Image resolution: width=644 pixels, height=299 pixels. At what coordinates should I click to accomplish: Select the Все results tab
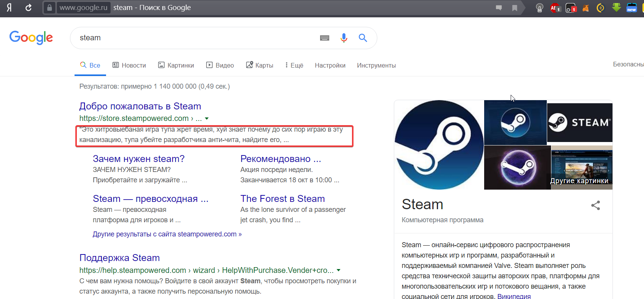tap(90, 65)
